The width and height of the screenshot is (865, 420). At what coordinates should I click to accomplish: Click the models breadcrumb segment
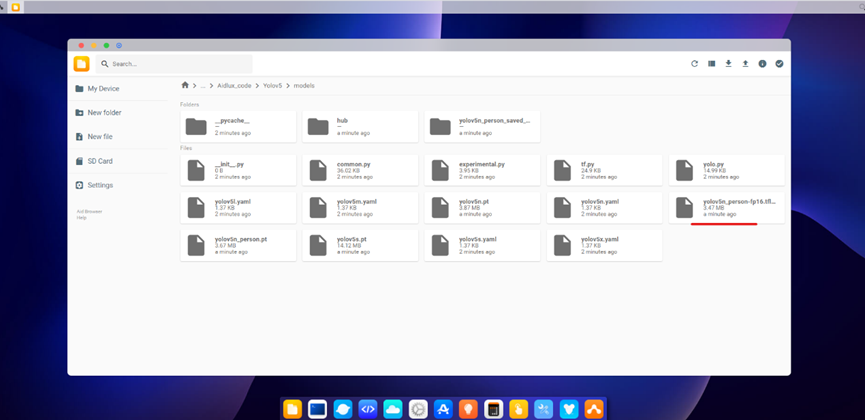304,86
